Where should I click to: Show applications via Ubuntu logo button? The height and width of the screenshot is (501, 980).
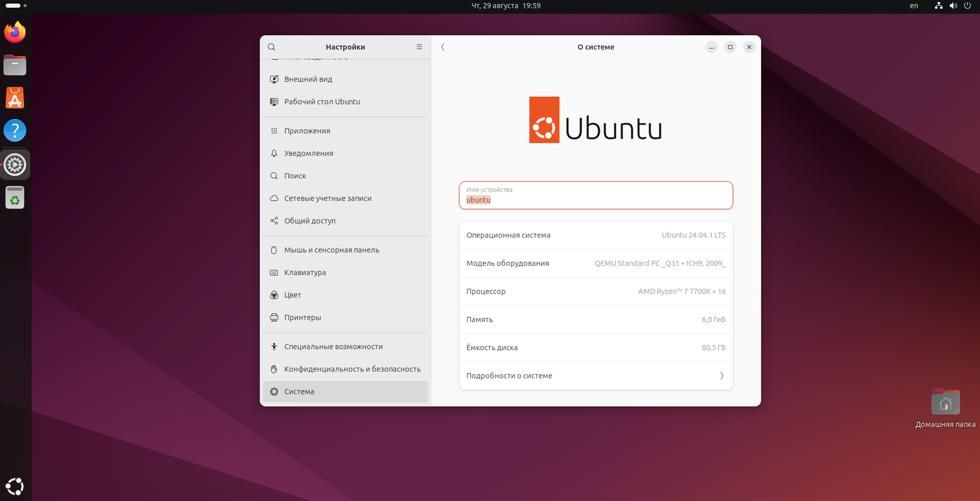14,486
